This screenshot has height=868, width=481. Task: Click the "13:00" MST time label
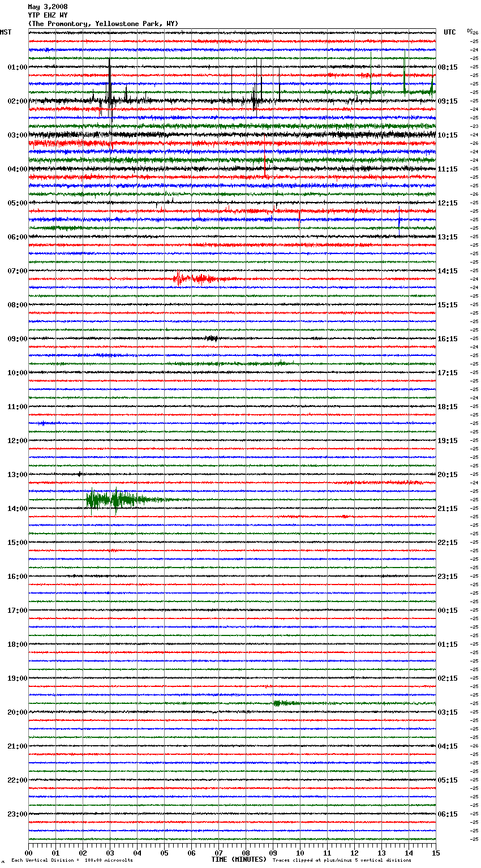pyautogui.click(x=18, y=475)
